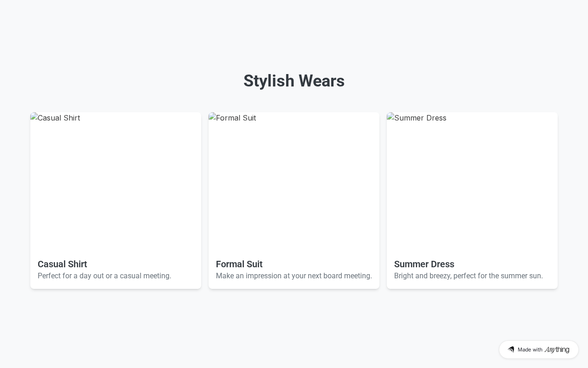Click the wing logo icon in the badge
The image size is (588, 368).
click(511, 350)
